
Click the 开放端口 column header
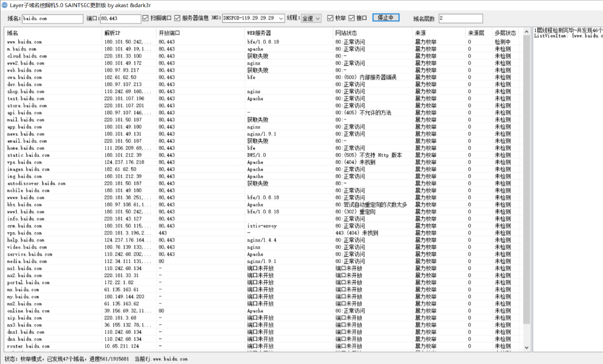click(x=199, y=33)
